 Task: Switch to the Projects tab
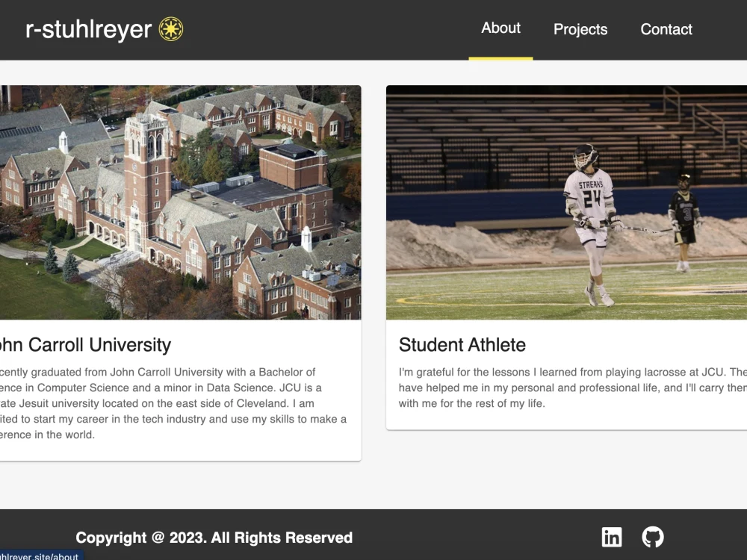click(x=580, y=30)
